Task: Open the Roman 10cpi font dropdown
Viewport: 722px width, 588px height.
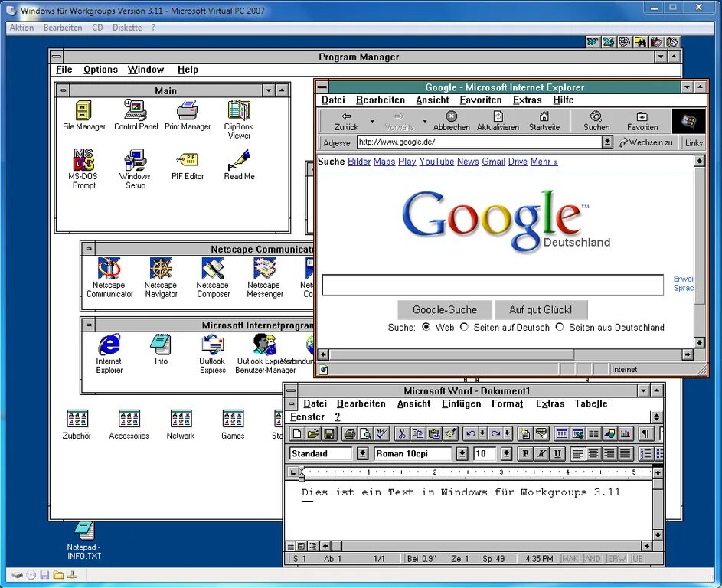Action: click(462, 453)
